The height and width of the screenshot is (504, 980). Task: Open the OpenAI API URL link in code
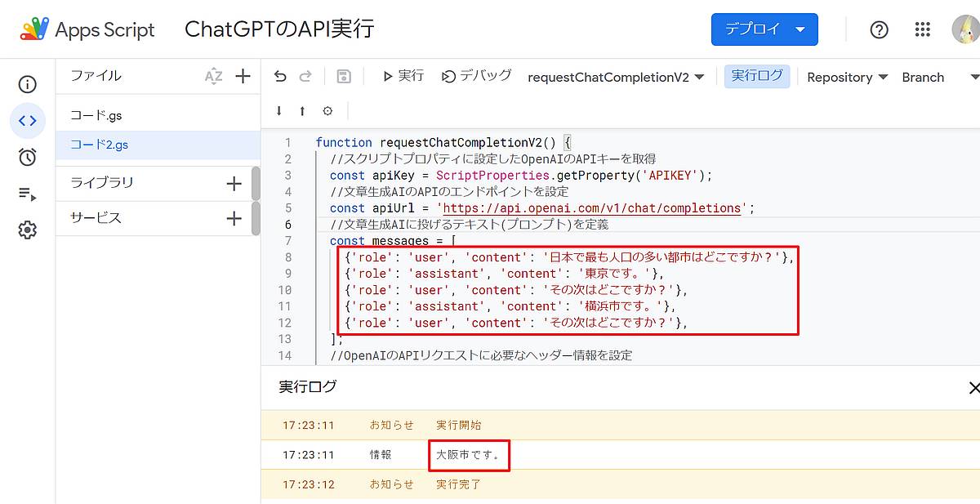click(x=592, y=208)
